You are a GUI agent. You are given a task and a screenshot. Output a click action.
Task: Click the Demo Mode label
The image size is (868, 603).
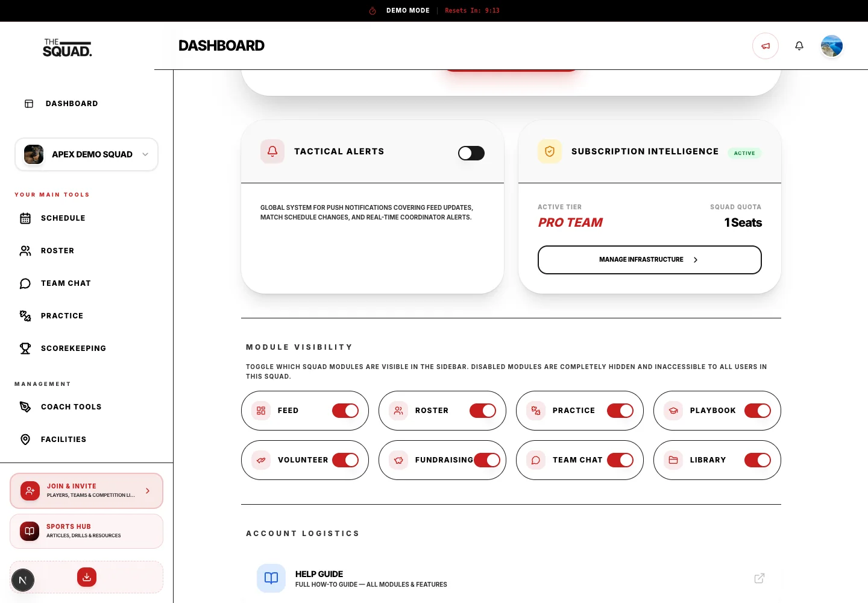[x=408, y=11]
